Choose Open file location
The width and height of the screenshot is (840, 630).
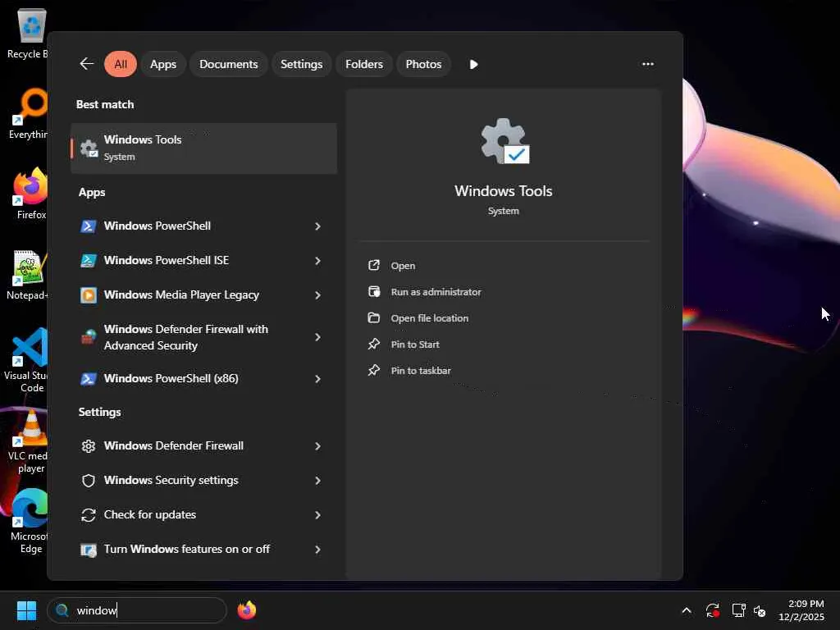click(429, 318)
